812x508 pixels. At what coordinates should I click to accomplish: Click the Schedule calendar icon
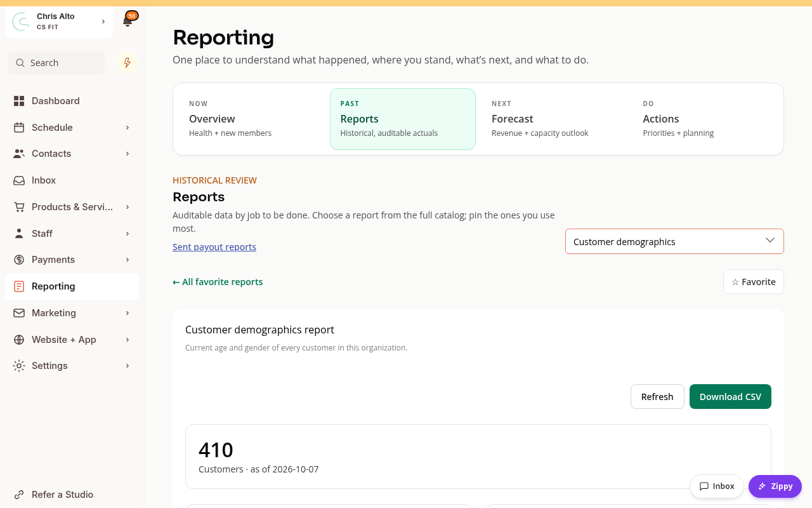click(19, 128)
